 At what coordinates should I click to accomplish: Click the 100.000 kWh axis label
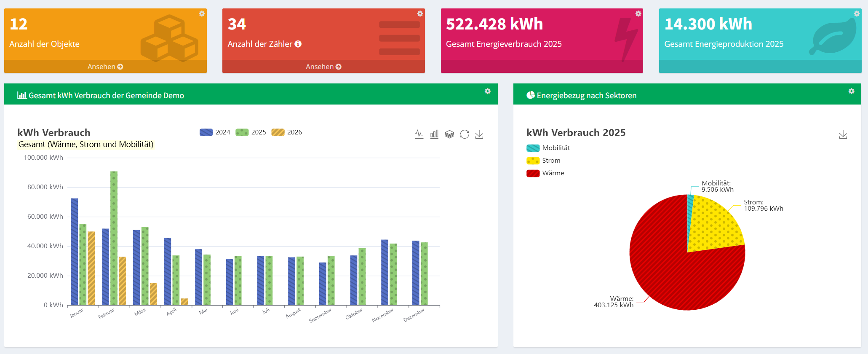point(43,158)
